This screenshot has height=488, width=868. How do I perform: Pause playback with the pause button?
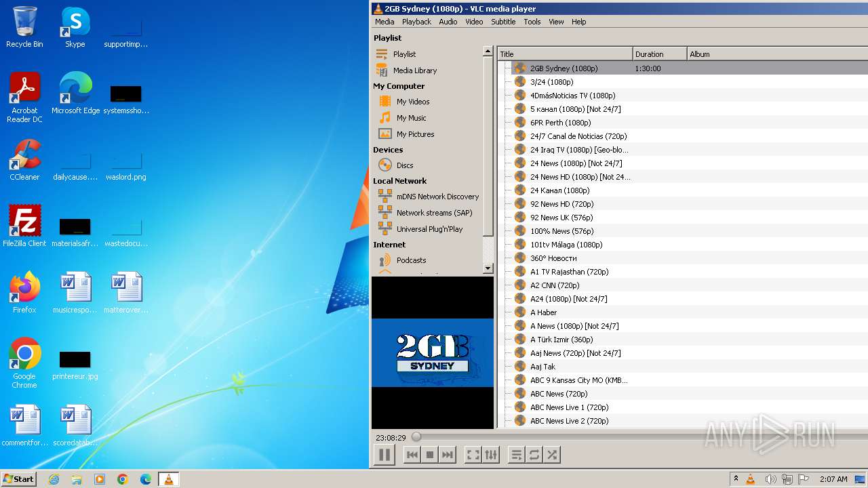tap(384, 455)
